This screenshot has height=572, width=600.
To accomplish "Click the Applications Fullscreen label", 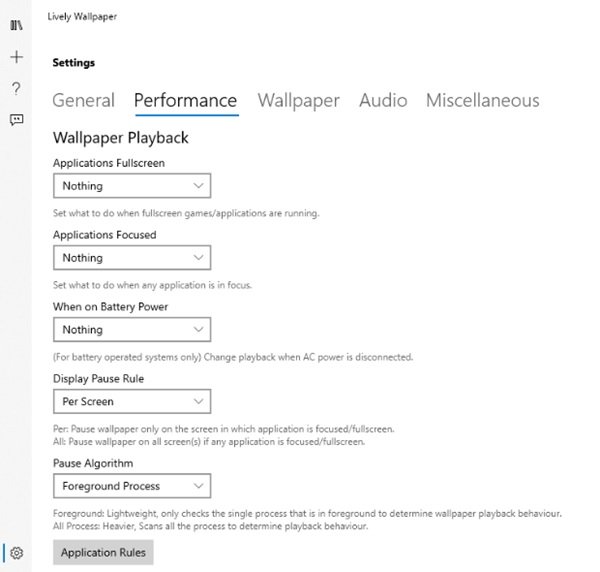I will click(x=109, y=163).
